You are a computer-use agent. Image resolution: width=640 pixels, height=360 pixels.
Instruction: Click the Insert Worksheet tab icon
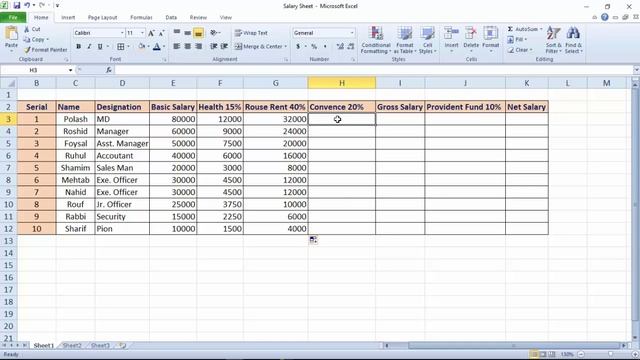[x=122, y=345]
